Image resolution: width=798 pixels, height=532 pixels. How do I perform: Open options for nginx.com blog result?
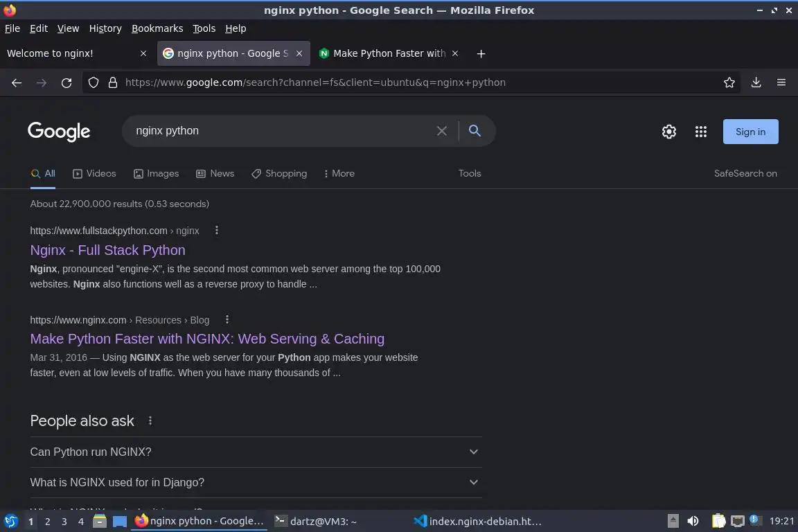[227, 319]
